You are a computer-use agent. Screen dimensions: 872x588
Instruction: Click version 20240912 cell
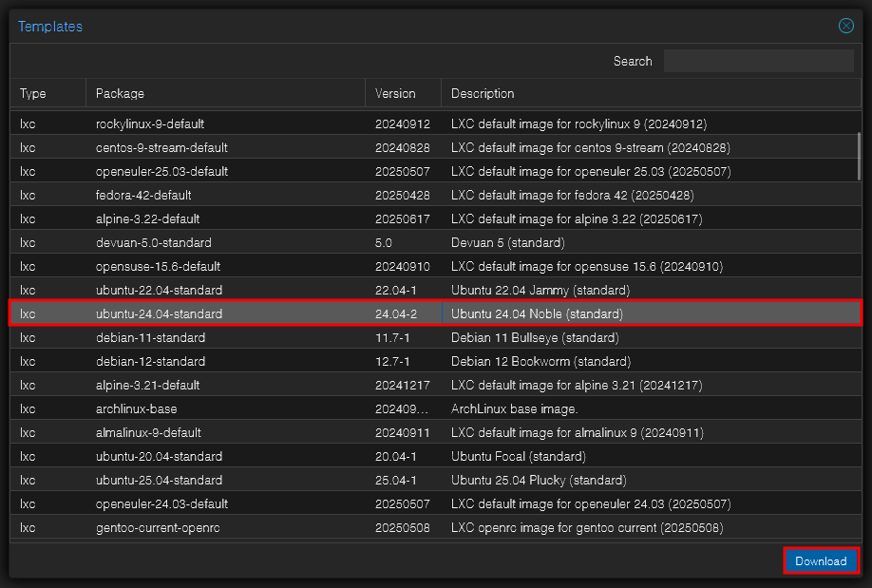403,124
